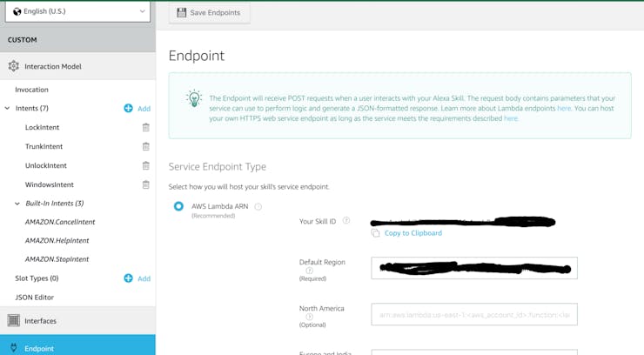Click help icon under North America

pyautogui.click(x=309, y=317)
